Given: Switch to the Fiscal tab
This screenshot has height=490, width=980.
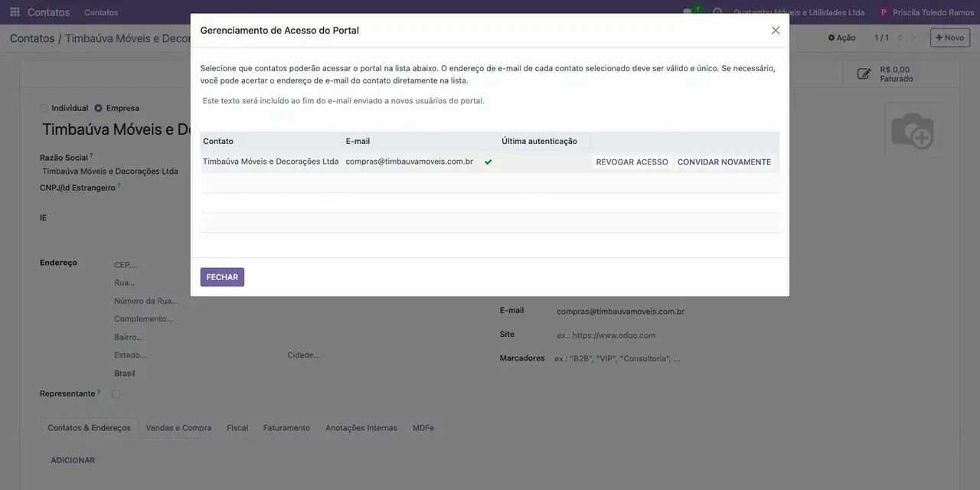Looking at the screenshot, I should [x=237, y=428].
